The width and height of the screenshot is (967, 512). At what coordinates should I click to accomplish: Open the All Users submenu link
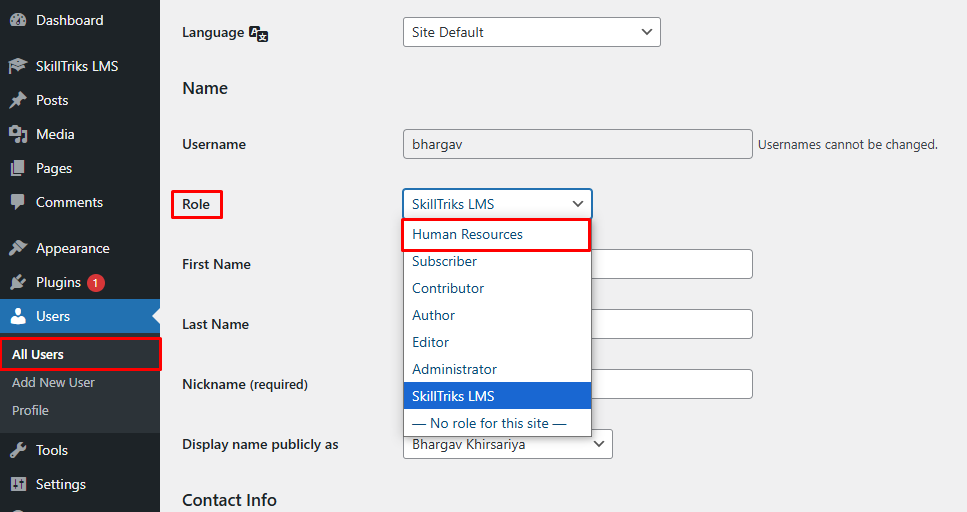click(x=38, y=355)
